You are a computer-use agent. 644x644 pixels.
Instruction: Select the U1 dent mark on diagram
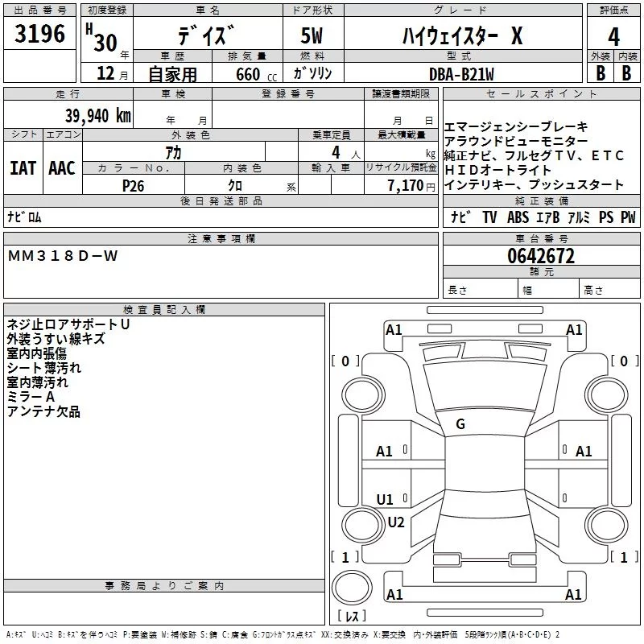(x=385, y=499)
